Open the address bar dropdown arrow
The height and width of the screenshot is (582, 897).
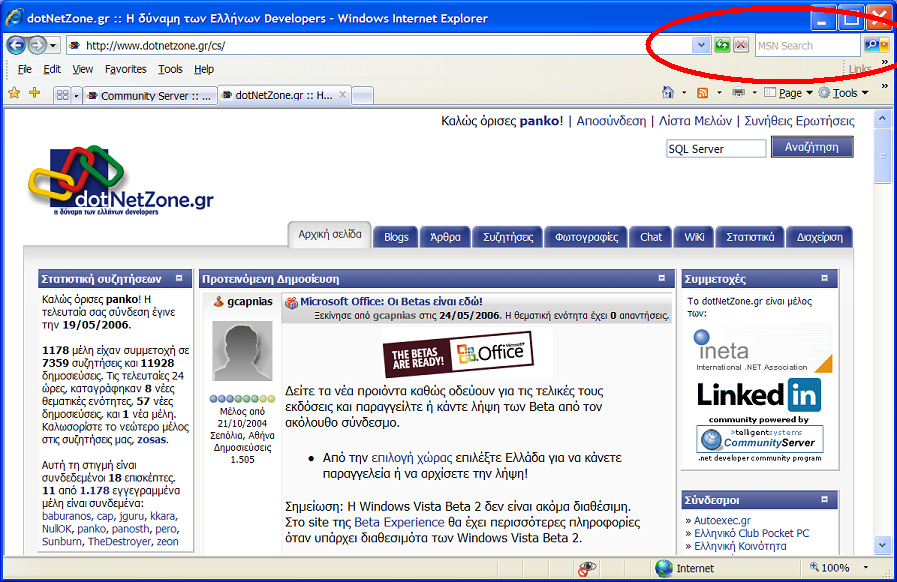pos(700,45)
